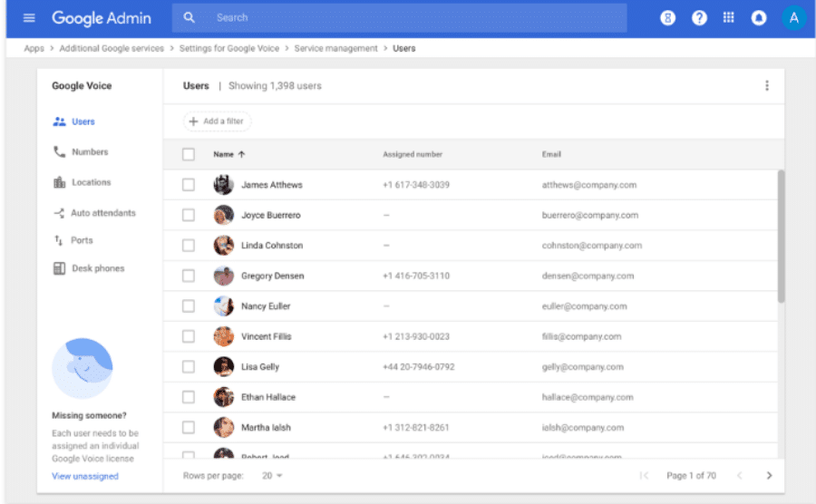Click the table vertical scrollbar

pyautogui.click(x=781, y=236)
